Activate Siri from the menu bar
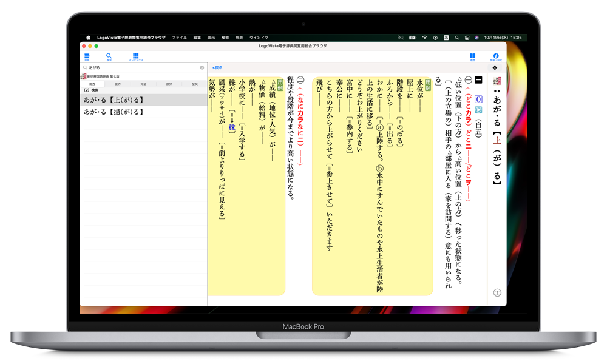 point(476,38)
